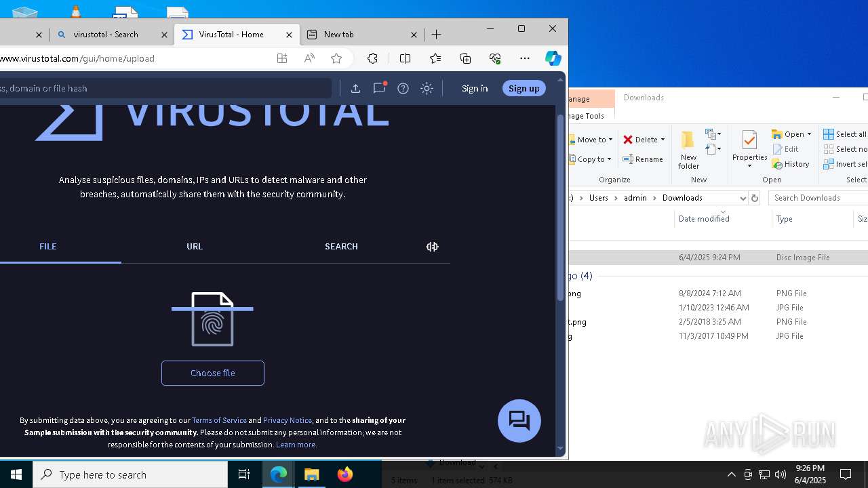Click the Search Downloads field

[x=818, y=198]
